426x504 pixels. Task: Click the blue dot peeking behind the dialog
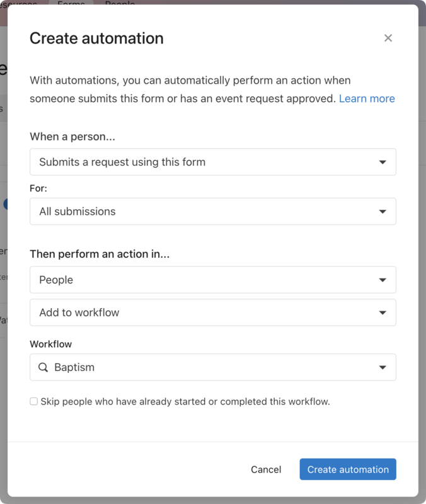click(x=5, y=203)
